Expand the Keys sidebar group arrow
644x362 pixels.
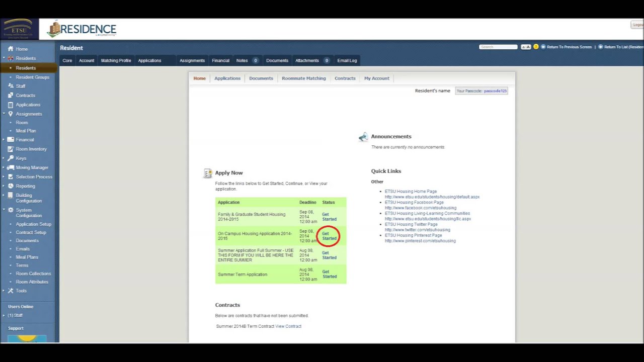pyautogui.click(x=4, y=158)
